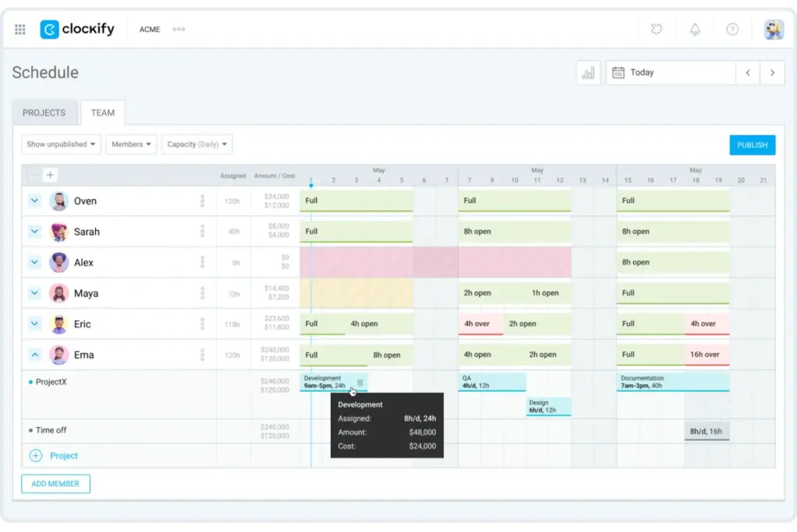The image size is (797, 532).
Task: Open the apps grid menu icon
Action: pos(19,30)
